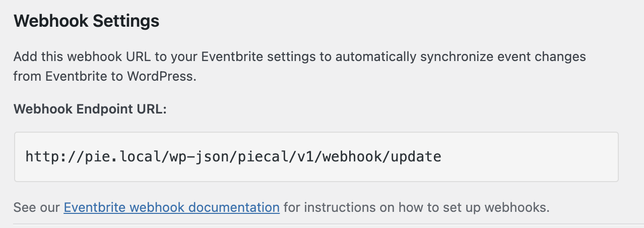Click the webhook endpoint URL field

point(316,157)
